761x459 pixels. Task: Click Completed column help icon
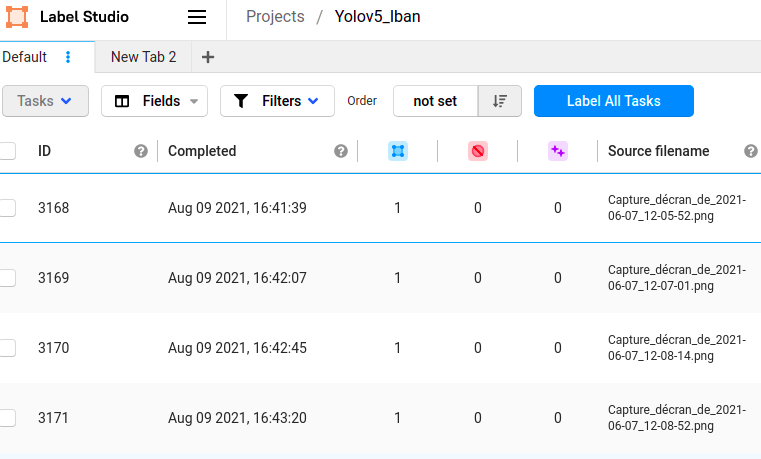341,151
